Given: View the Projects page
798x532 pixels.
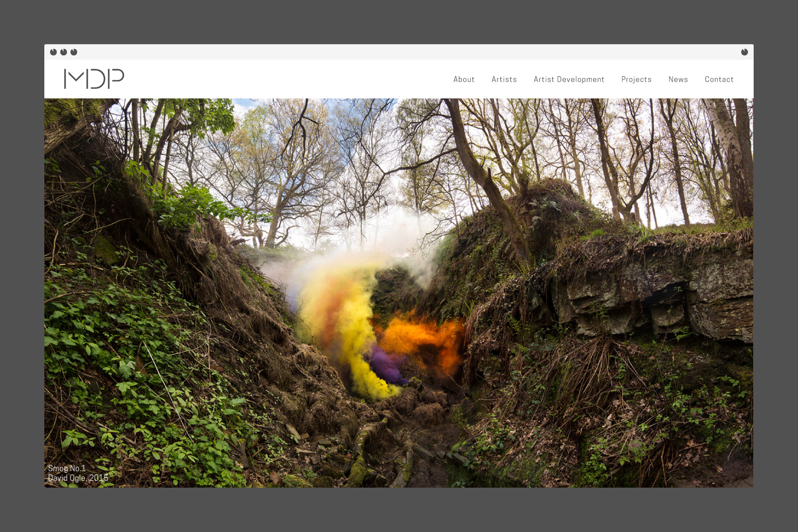Looking at the screenshot, I should point(636,79).
